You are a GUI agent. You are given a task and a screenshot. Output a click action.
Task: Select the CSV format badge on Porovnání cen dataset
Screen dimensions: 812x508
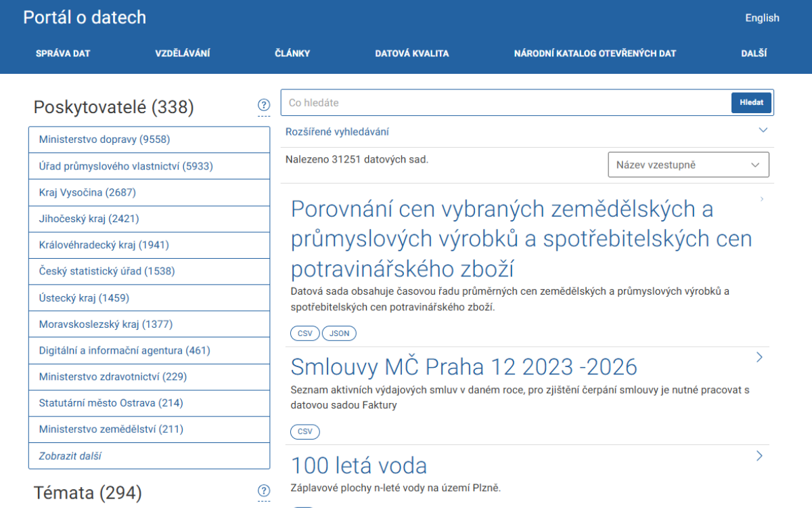pyautogui.click(x=304, y=333)
